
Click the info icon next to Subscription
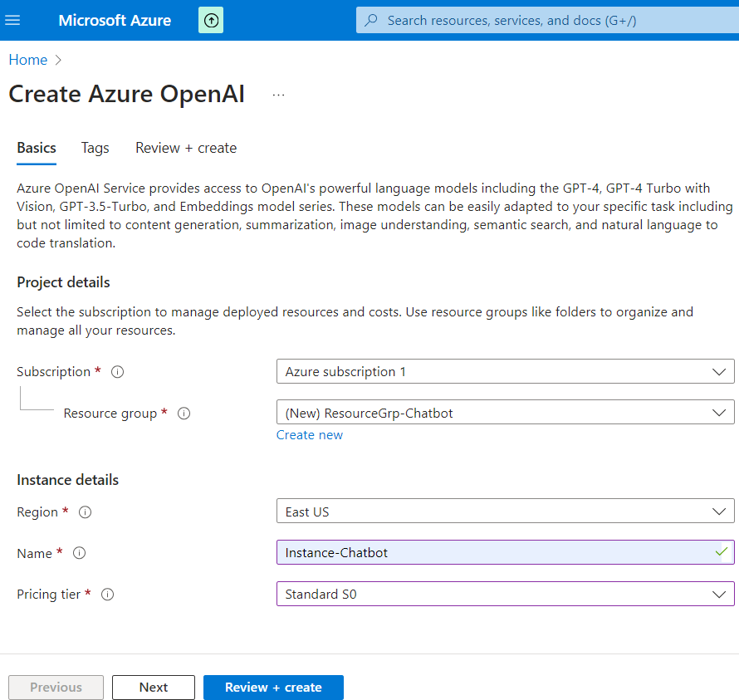pos(117,371)
